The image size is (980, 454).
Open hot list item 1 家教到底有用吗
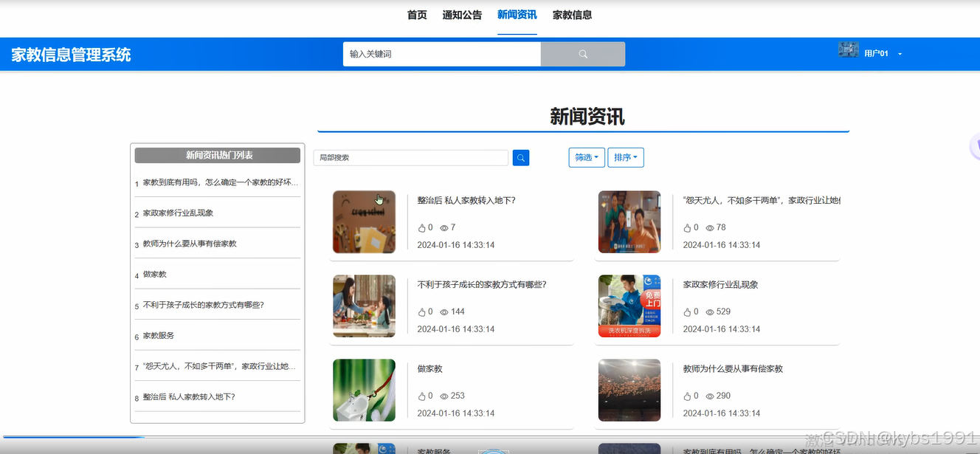221,182
